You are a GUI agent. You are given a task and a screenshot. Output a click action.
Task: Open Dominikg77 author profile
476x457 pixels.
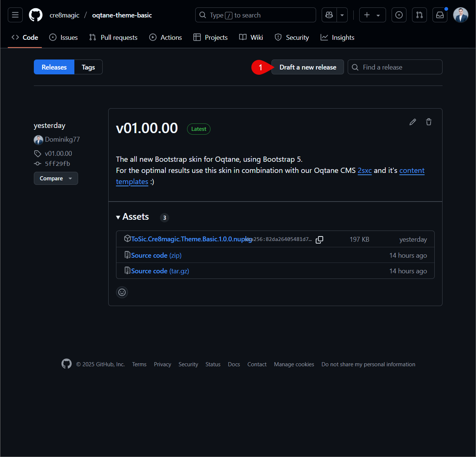tap(62, 139)
